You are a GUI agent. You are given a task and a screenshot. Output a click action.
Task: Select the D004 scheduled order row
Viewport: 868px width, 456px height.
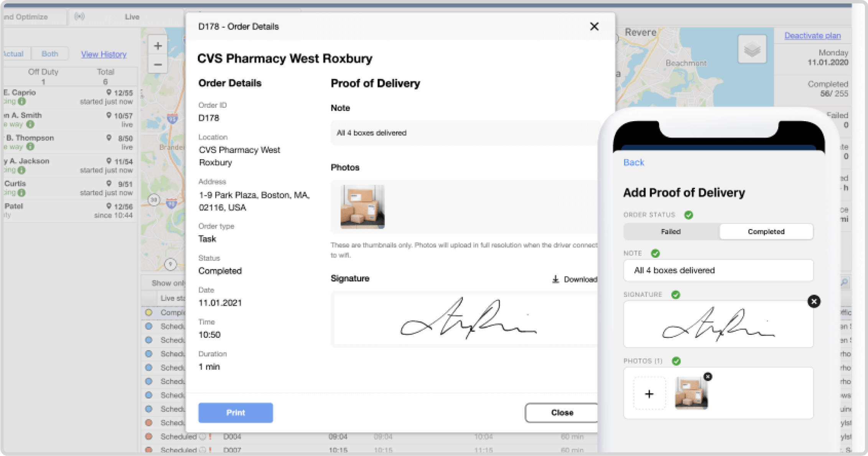coord(370,436)
